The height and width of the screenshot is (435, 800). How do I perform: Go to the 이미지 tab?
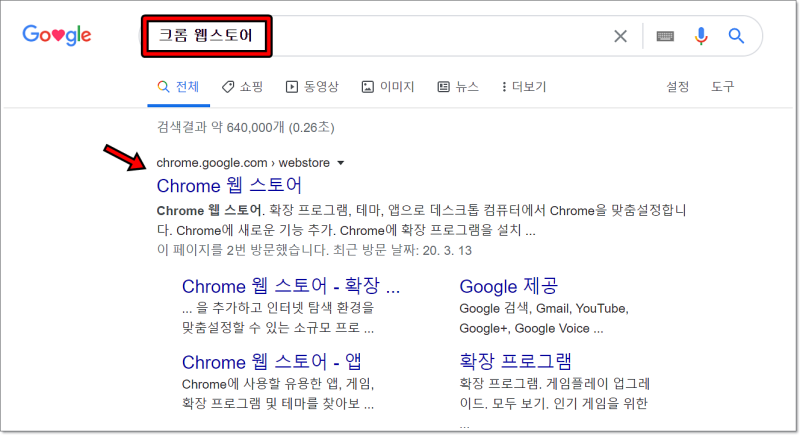pos(388,87)
